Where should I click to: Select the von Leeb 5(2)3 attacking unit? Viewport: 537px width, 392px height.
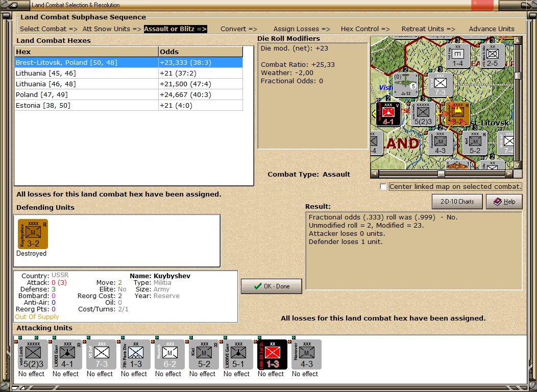point(33,355)
